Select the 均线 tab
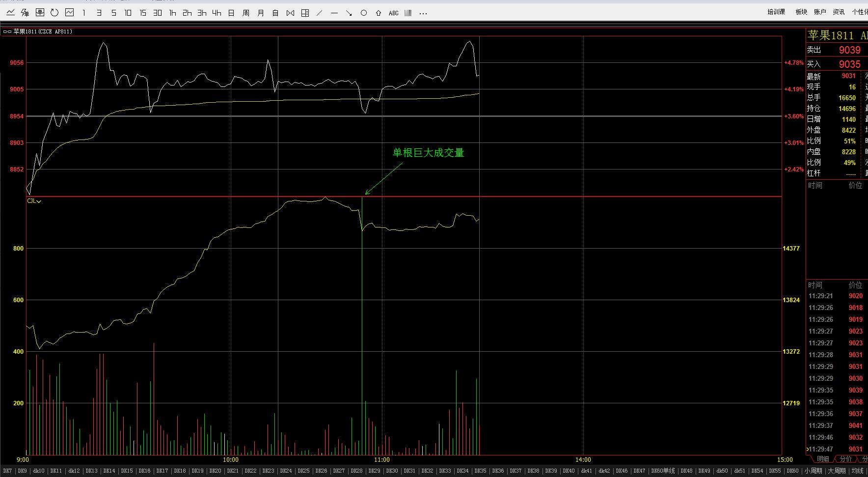This screenshot has height=477, width=868. pyautogui.click(x=857, y=471)
